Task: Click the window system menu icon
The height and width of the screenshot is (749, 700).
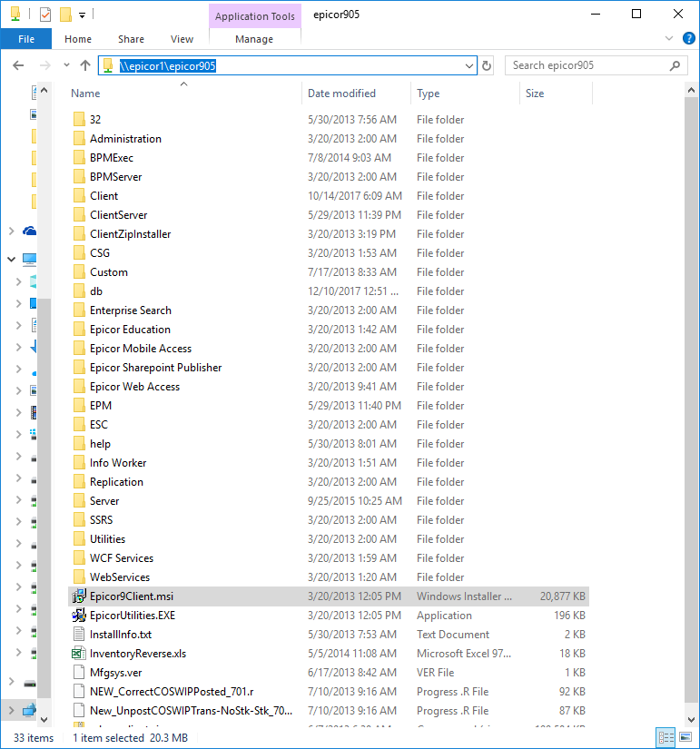Action: (15, 15)
